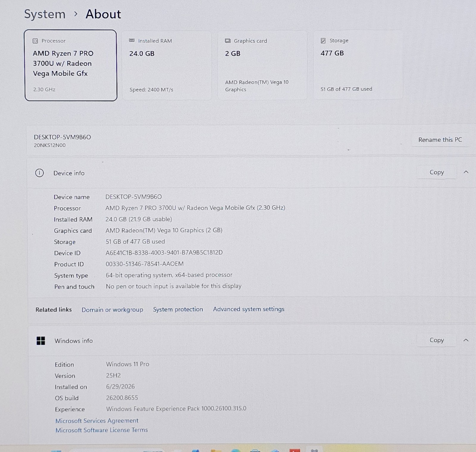This screenshot has width=476, height=452.
Task: Click the Processor card chip icon
Action: pos(35,41)
